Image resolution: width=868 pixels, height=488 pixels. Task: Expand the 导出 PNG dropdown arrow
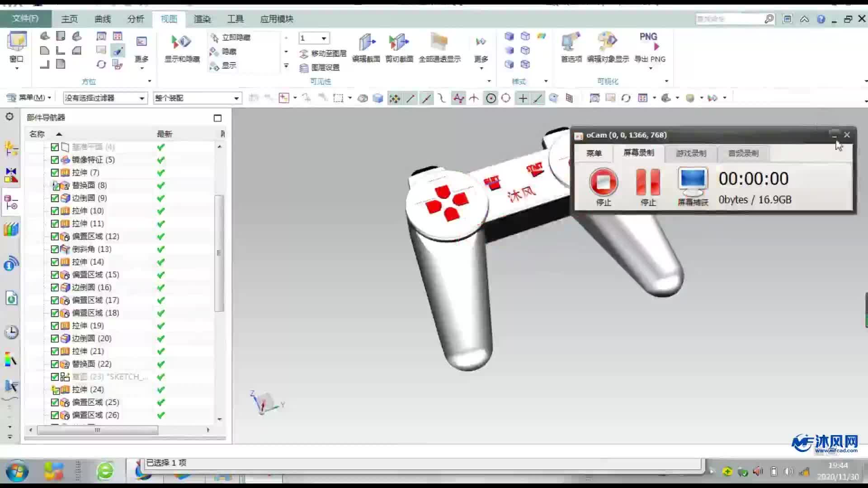(651, 68)
